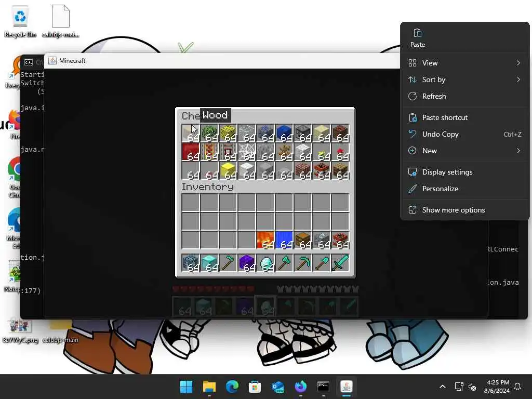532x399 pixels.
Task: Open the clock showing 4:25 PM
Action: pos(497,387)
